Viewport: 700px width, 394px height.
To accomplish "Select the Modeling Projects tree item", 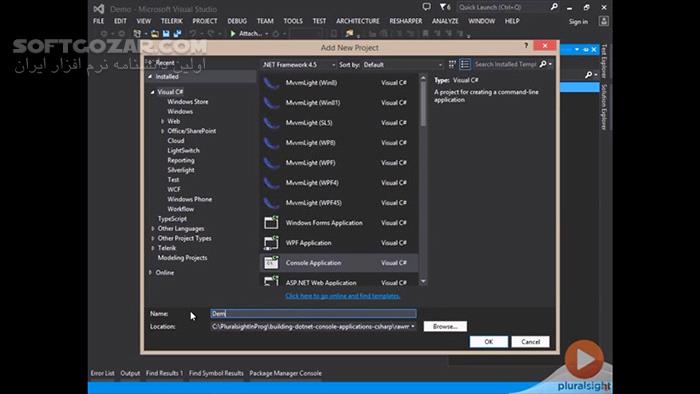I will [182, 258].
